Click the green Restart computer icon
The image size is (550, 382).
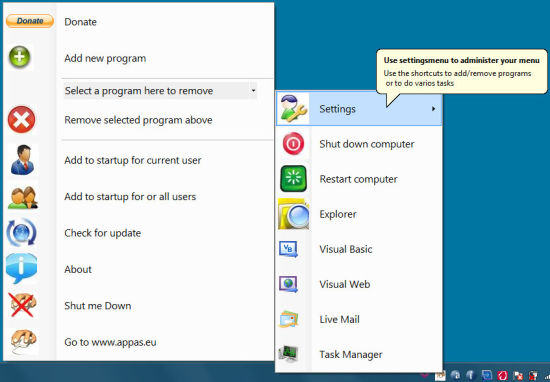[x=293, y=179]
